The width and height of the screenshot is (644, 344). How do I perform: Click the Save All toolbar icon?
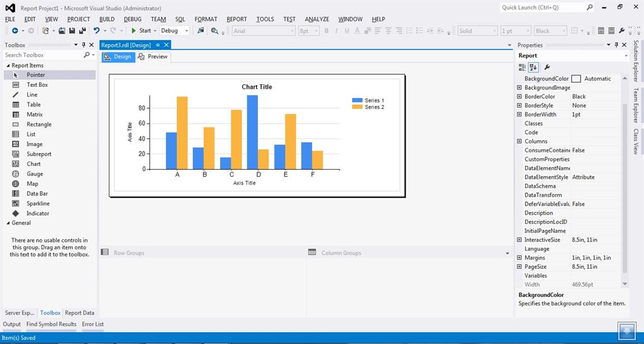point(82,31)
